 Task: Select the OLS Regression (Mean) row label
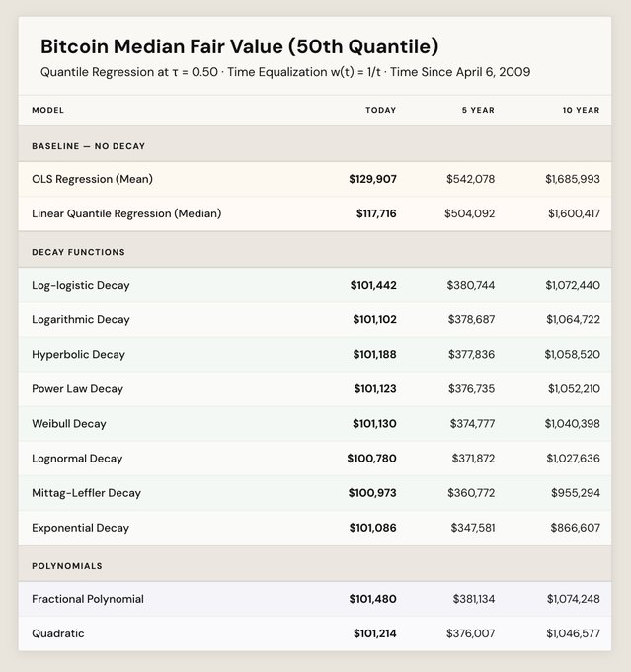(x=92, y=179)
